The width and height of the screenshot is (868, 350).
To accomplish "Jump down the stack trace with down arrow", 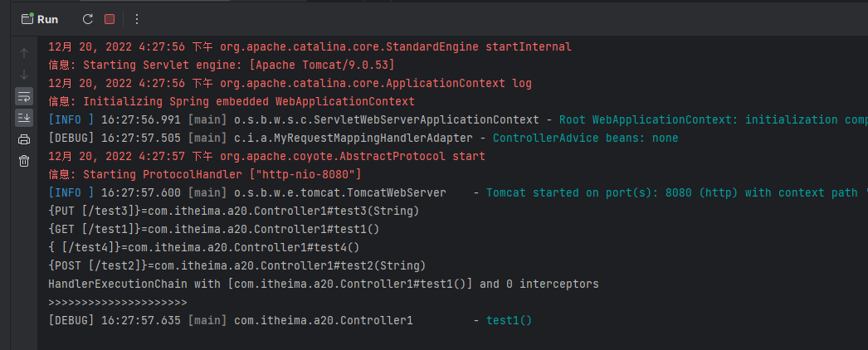I will pos(24,75).
